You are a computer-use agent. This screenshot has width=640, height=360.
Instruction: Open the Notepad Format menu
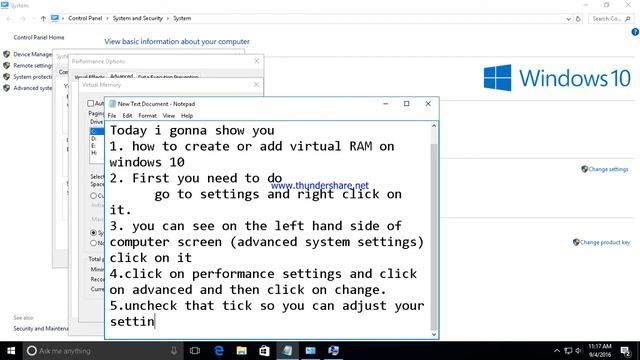pos(147,116)
